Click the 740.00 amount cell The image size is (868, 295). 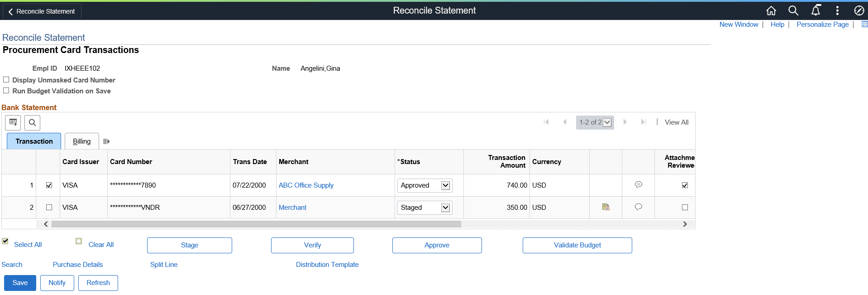[517, 185]
